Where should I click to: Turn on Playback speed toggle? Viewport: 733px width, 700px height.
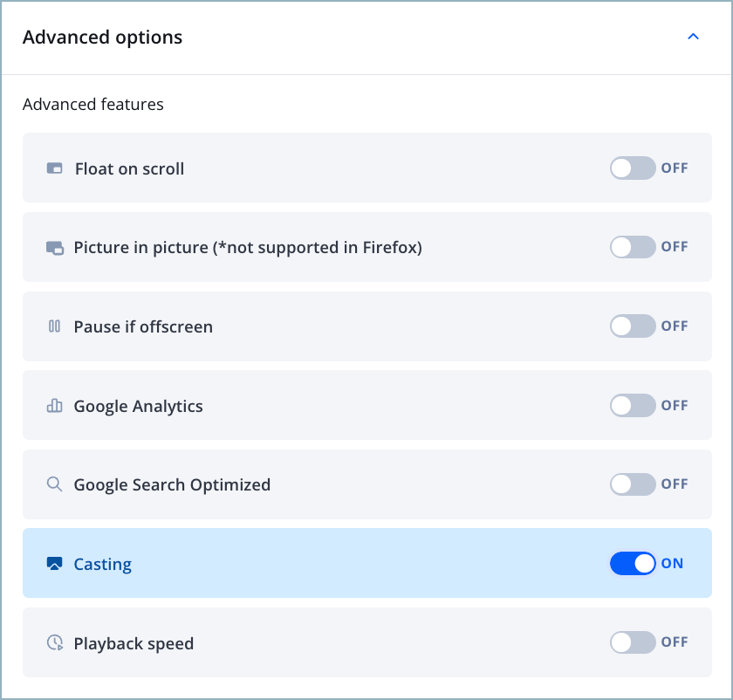point(633,642)
